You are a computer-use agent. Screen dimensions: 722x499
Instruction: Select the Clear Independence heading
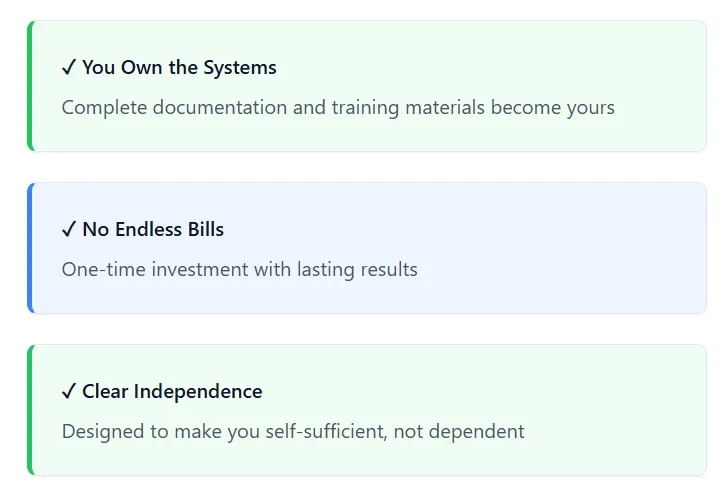[162, 392]
